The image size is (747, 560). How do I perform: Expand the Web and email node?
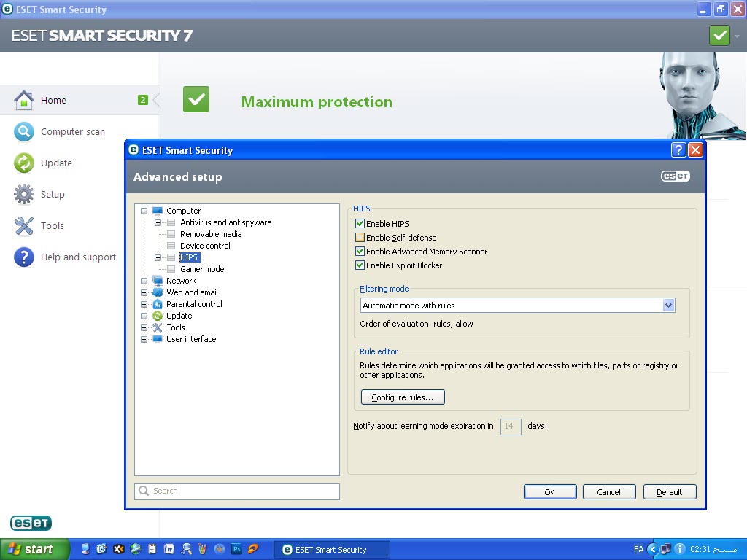click(144, 292)
